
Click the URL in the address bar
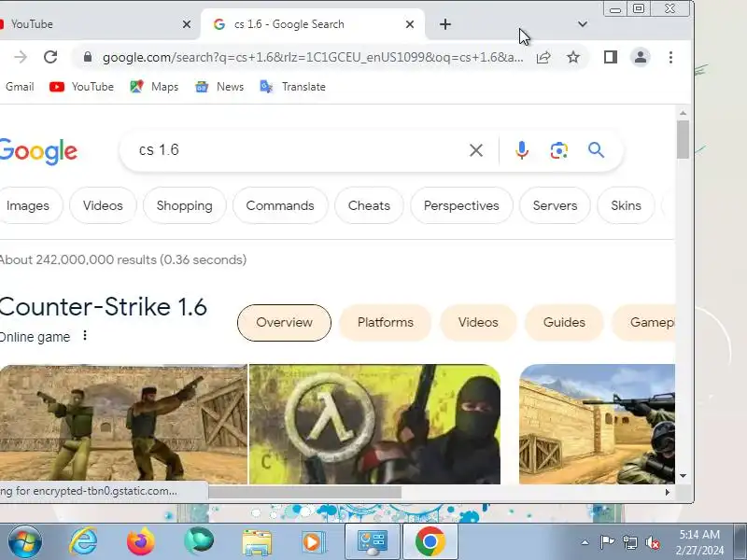click(x=313, y=58)
